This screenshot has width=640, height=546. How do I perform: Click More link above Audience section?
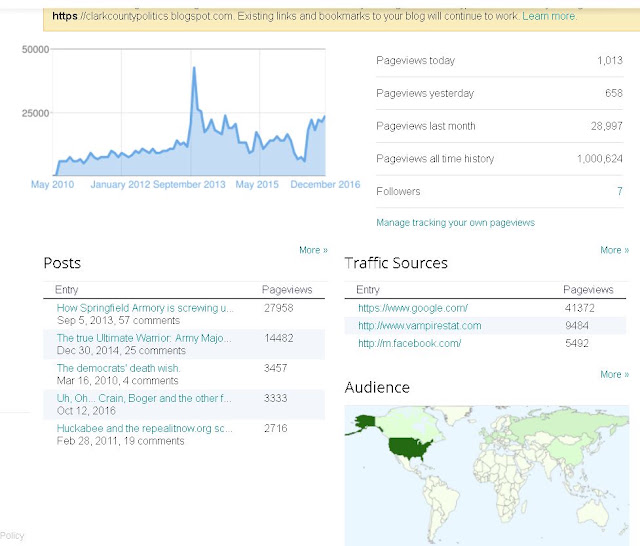614,375
